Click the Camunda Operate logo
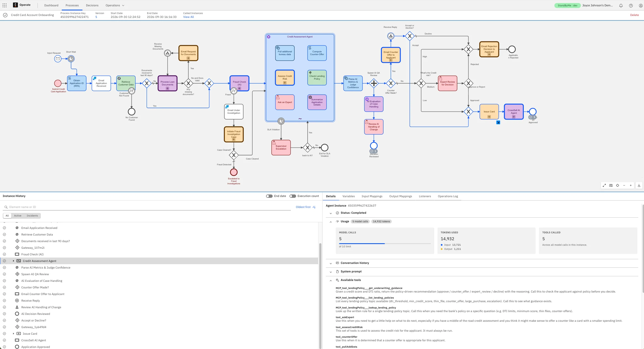 [x=15, y=5]
